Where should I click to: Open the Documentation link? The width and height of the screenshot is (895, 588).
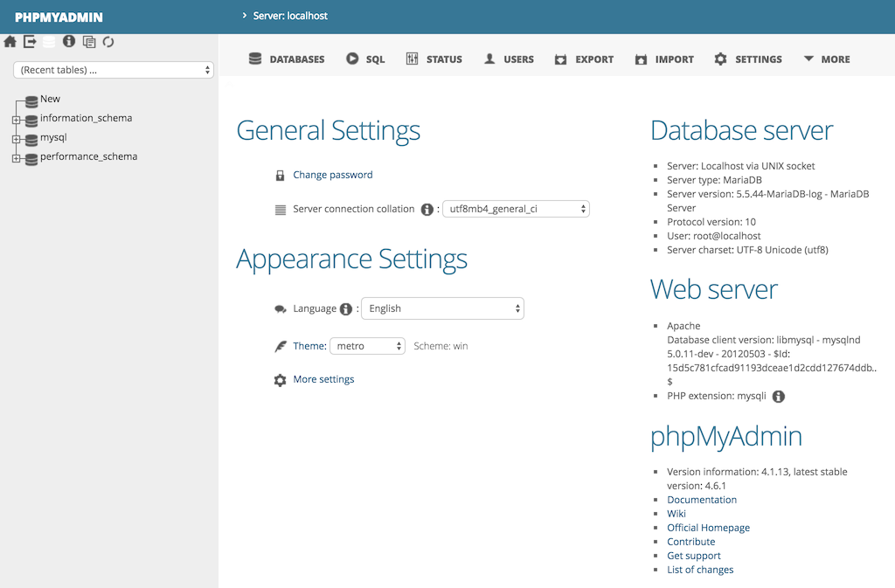[x=702, y=500]
